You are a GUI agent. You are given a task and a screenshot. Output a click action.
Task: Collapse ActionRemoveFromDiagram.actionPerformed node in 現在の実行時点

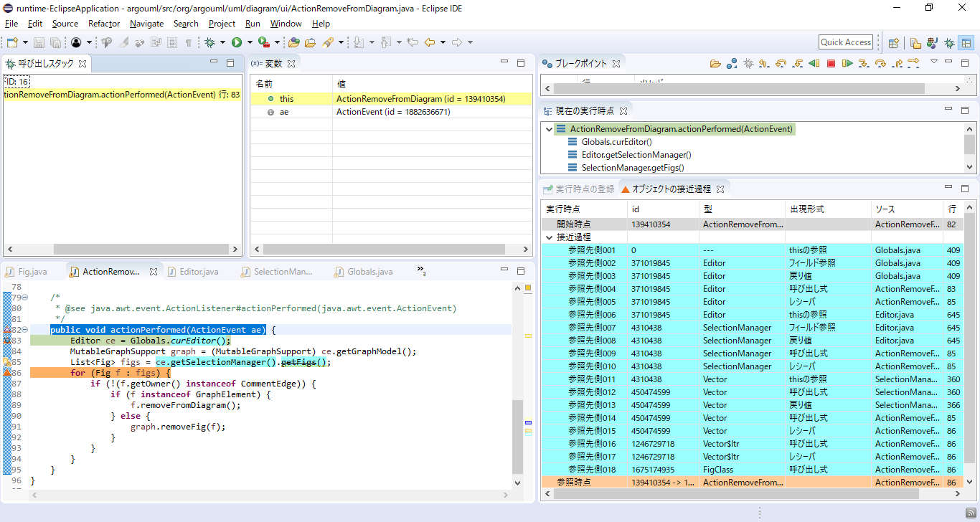click(x=550, y=129)
